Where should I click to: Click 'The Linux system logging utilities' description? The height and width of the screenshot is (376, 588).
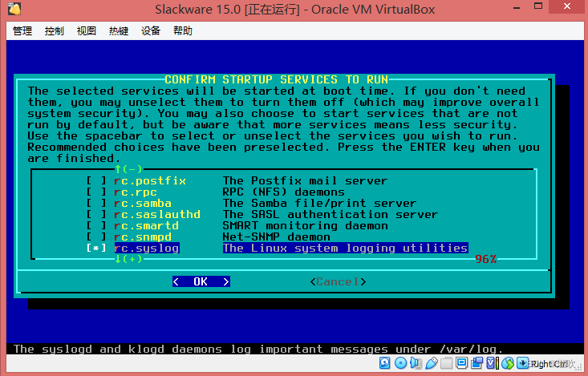coord(346,249)
